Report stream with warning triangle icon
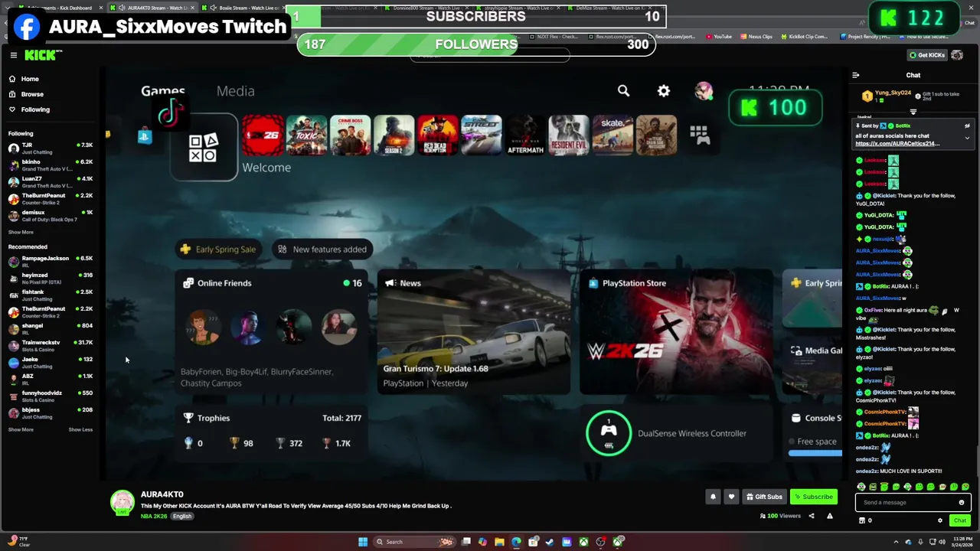 click(829, 517)
